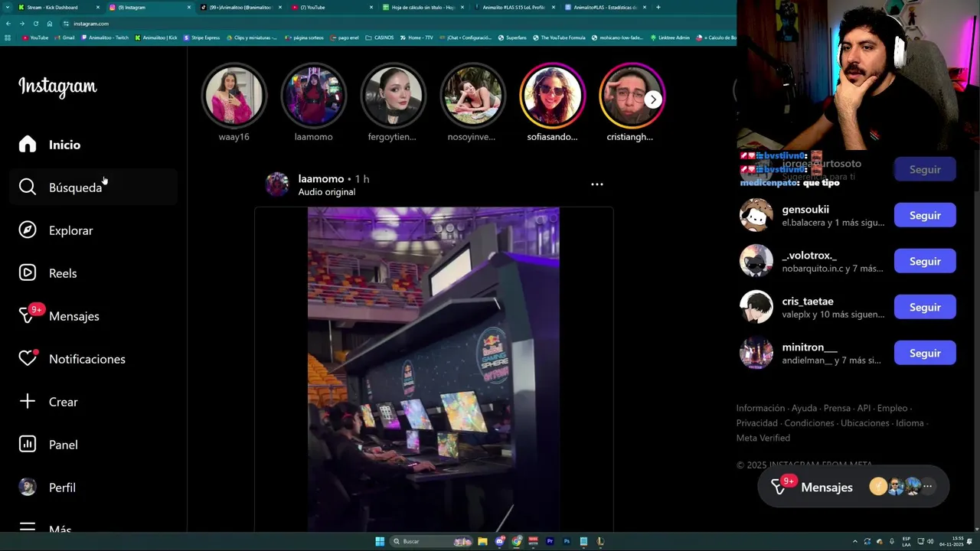This screenshot has height=551, width=980.
Task: Open minitron___ profile name
Action: 809,347
